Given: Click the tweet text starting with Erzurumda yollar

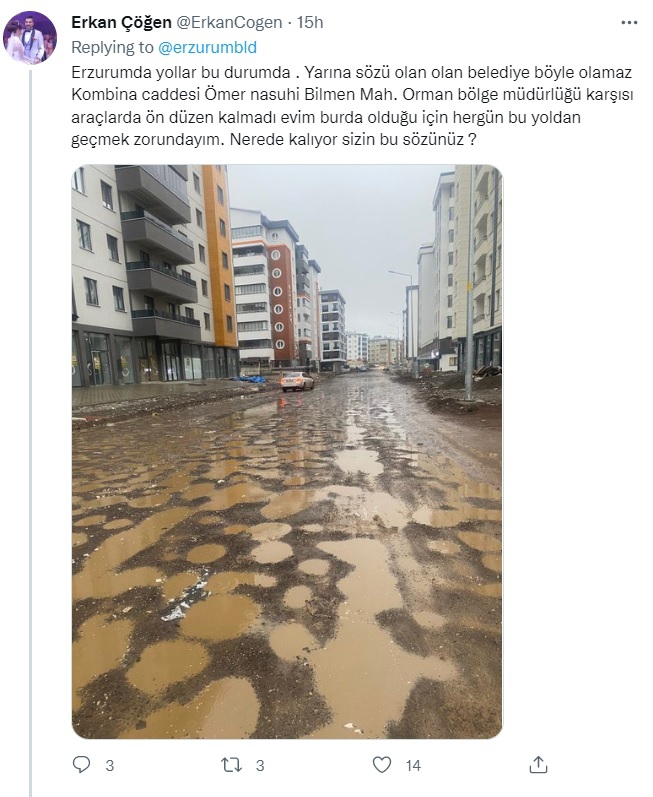Looking at the screenshot, I should (352, 106).
